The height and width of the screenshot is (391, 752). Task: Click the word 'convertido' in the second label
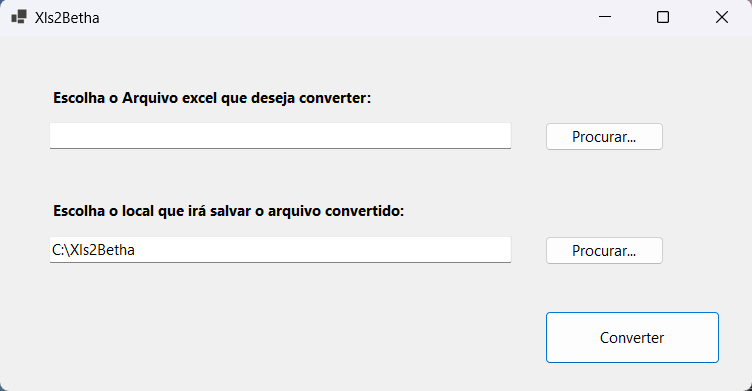364,211
